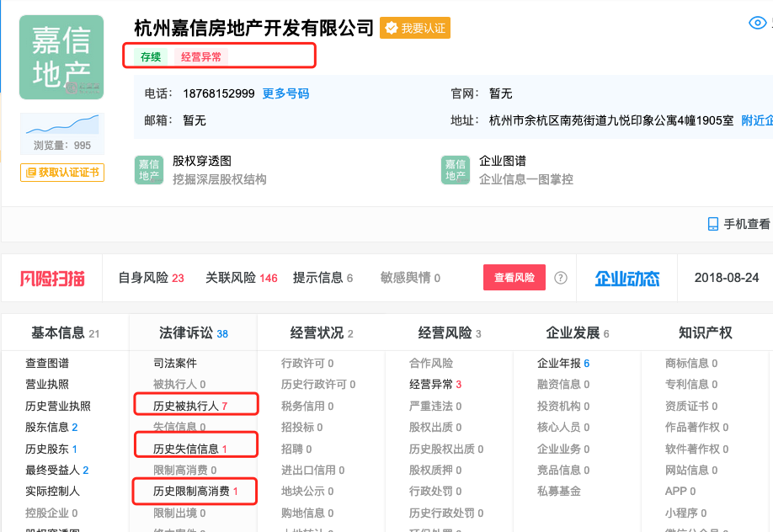Open the 企业年报 6 entry
The height and width of the screenshot is (532, 773).
pyautogui.click(x=563, y=364)
